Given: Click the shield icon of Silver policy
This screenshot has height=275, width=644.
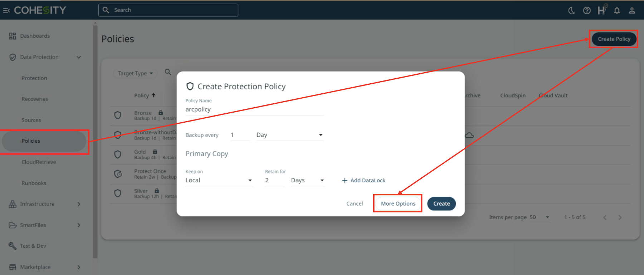Looking at the screenshot, I should click(x=118, y=193).
